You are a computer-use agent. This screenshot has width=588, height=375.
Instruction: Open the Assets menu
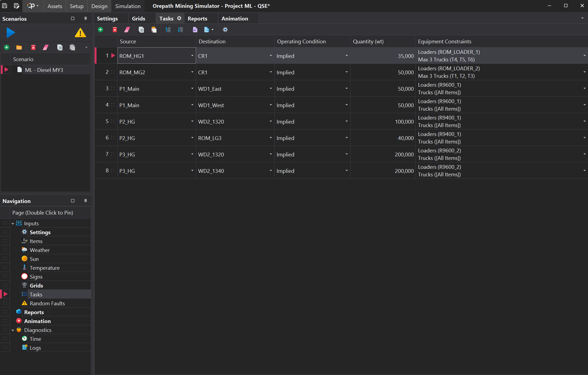[55, 6]
